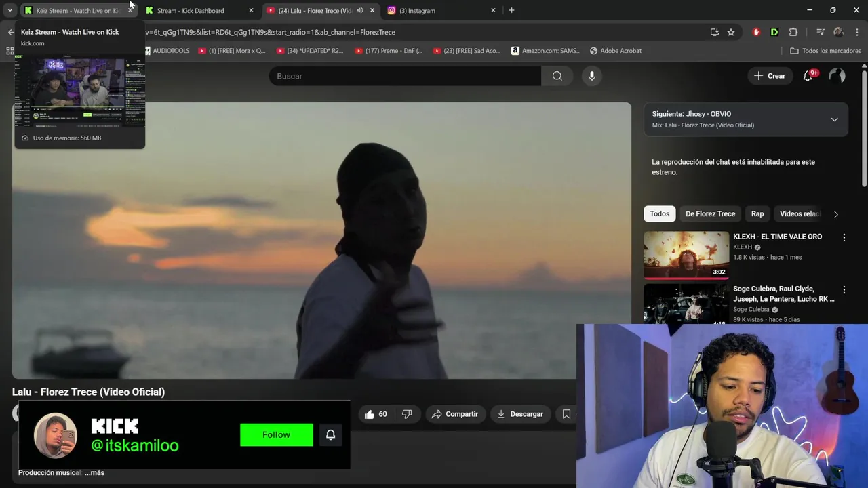
Task: Bookmark this page with the star icon
Action: click(730, 32)
